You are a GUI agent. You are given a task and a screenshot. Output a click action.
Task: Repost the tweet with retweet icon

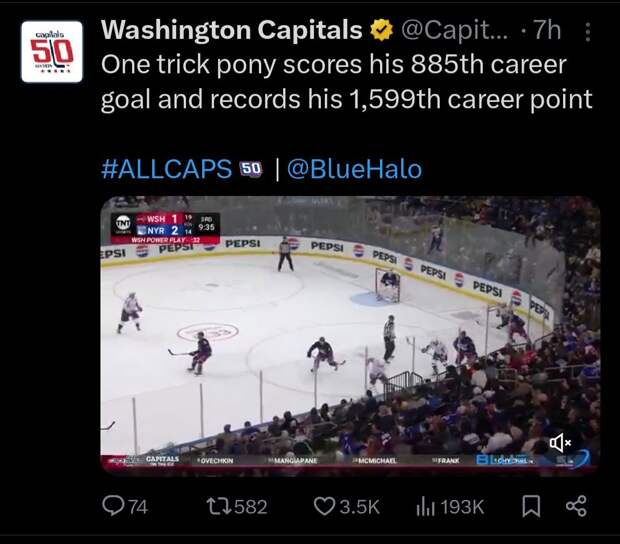(x=219, y=506)
